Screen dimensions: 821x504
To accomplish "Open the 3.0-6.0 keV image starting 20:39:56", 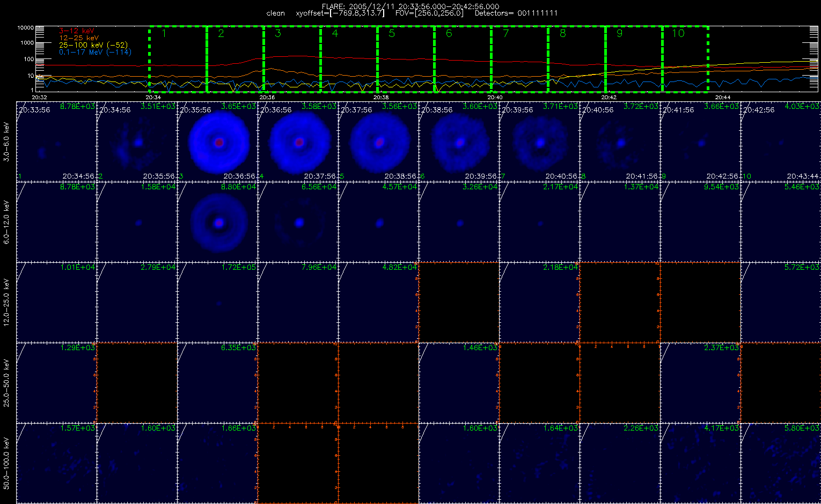I will point(539,141).
